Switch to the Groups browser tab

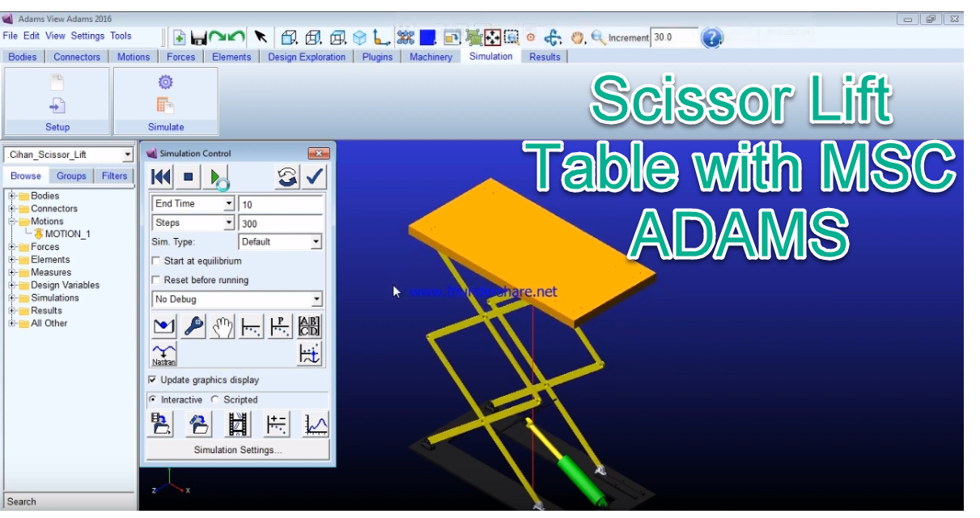point(71,176)
